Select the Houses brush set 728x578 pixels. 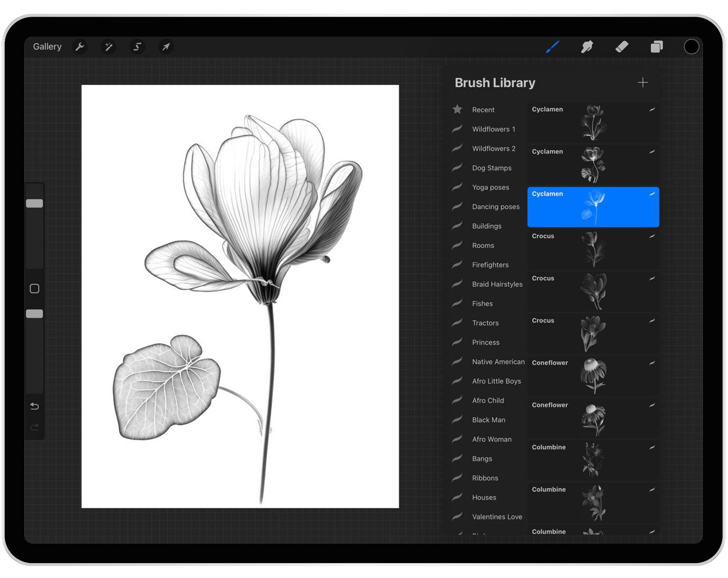[x=488, y=497]
